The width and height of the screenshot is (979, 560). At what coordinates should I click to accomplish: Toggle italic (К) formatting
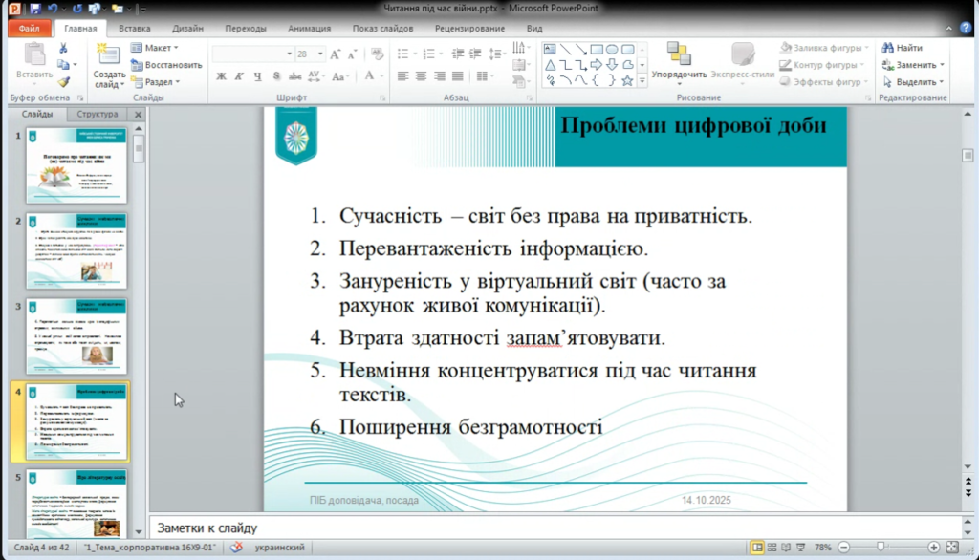tap(239, 76)
